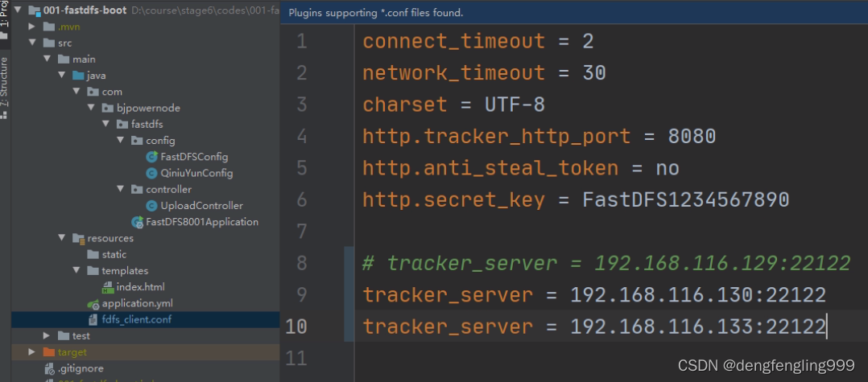Collapse the resources folder arrow
This screenshot has width=868, height=382.
[x=61, y=238]
